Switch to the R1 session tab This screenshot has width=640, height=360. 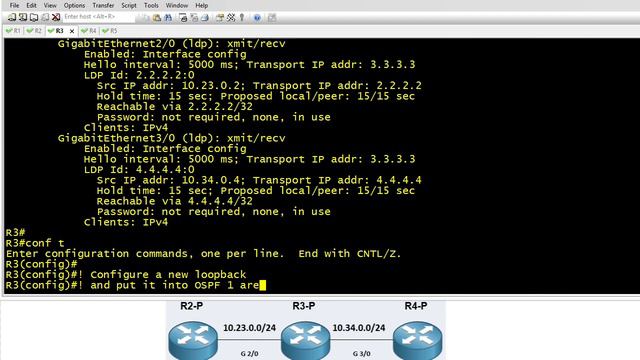13,31
